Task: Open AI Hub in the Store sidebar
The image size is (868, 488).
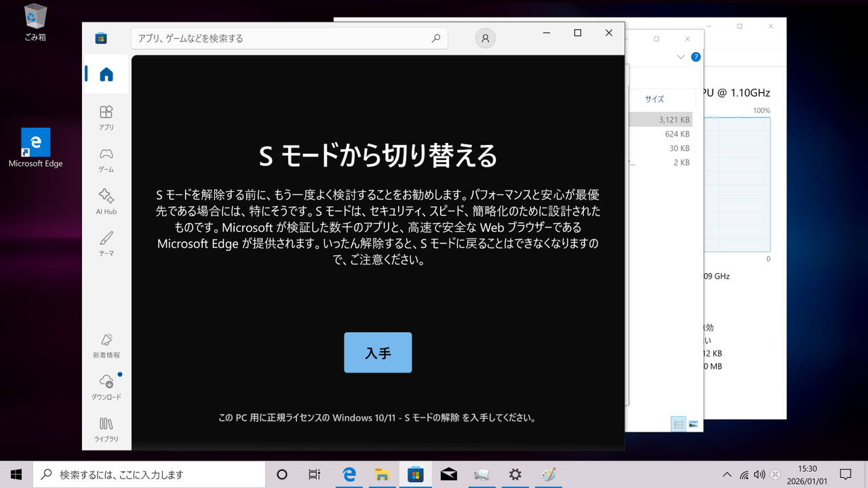Action: (x=106, y=202)
